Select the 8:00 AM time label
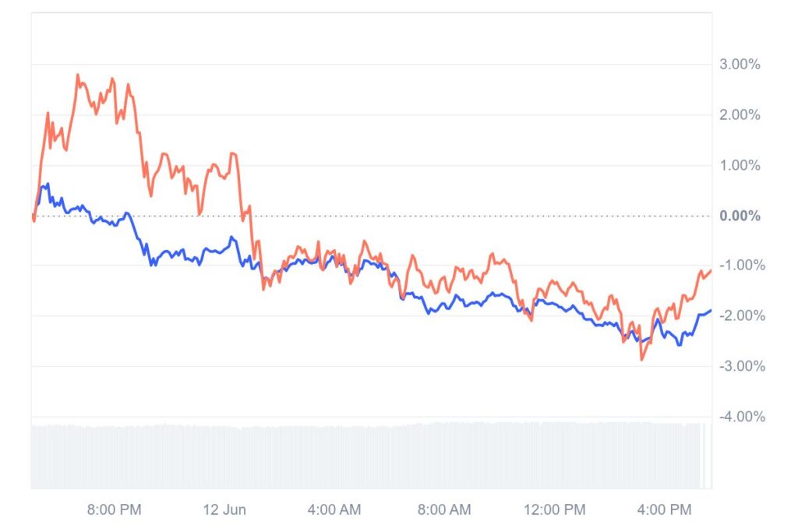This screenshot has height=532, width=798. tap(444, 510)
